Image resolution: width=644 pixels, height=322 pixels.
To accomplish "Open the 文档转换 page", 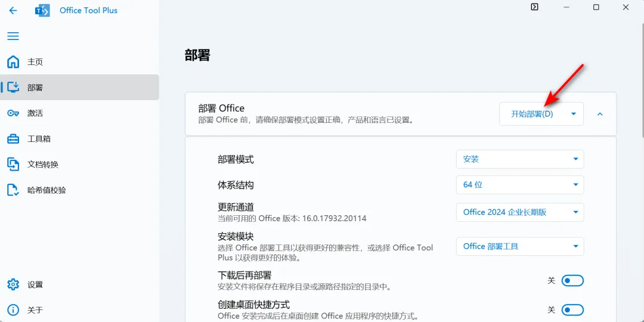I will 80,165.
